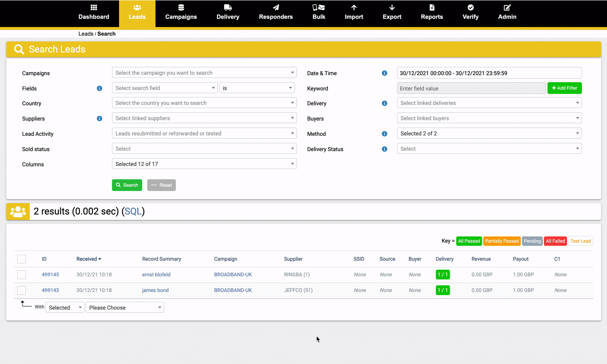Open the Please Choose action dropdown
The width and height of the screenshot is (607, 364).
(125, 308)
